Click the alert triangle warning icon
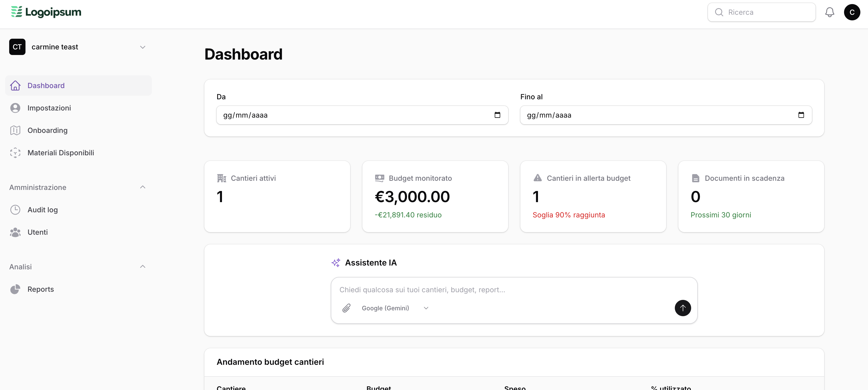The height and width of the screenshot is (390, 868). [x=537, y=178]
